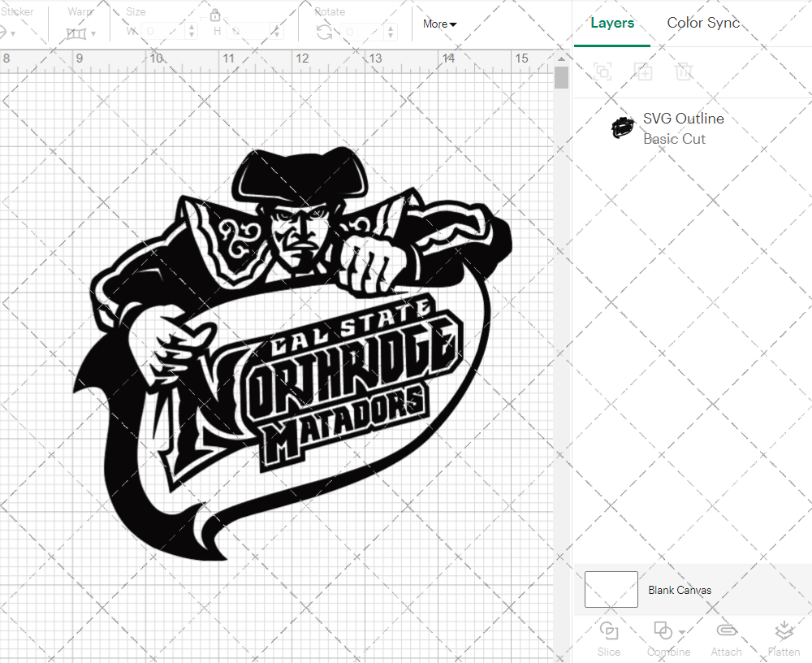
Task: Click the canvas vertical scrollbar
Action: (560, 76)
